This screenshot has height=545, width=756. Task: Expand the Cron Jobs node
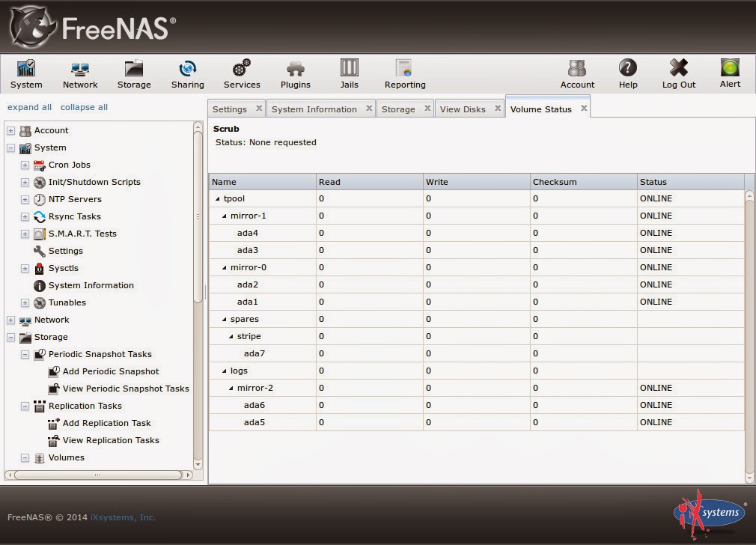tap(25, 165)
